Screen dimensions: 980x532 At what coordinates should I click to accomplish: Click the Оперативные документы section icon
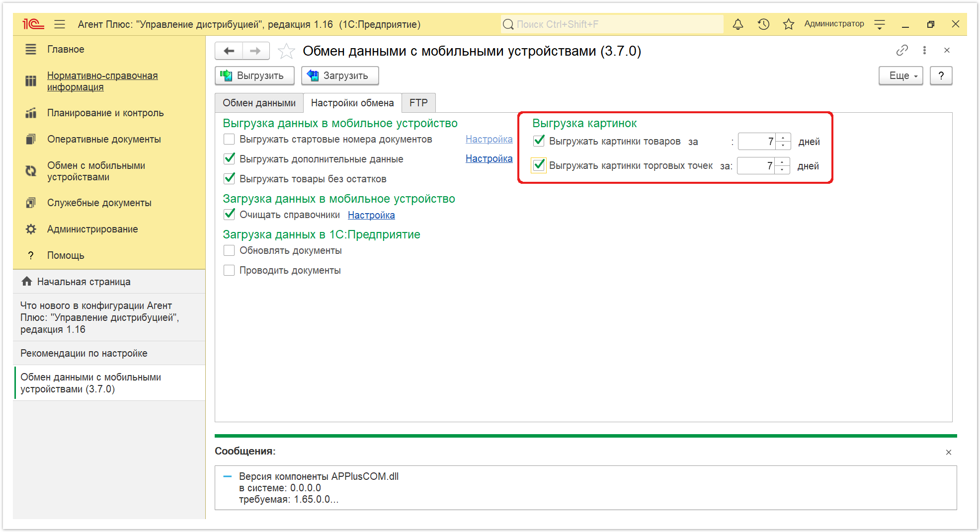31,139
